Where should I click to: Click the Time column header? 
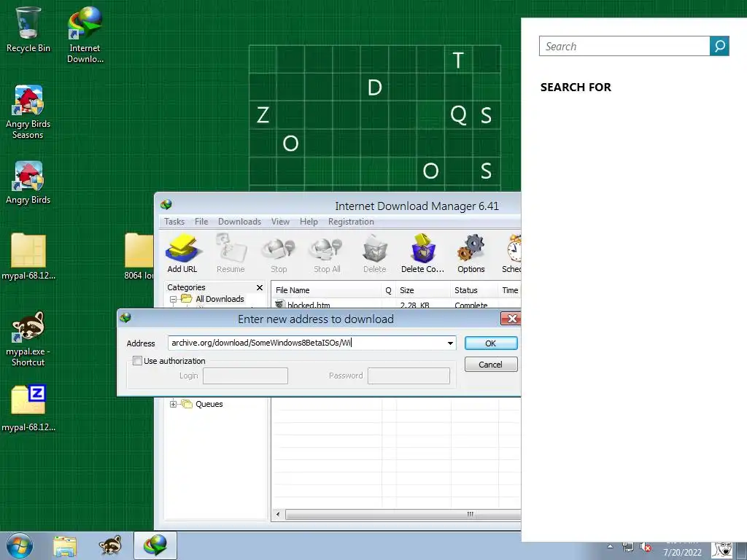point(510,290)
